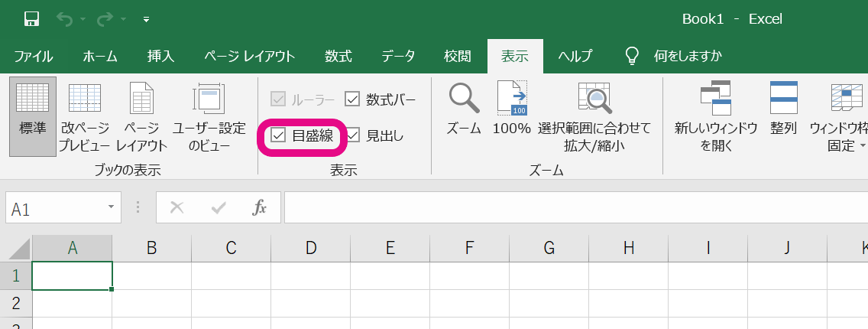Image resolution: width=868 pixels, height=329 pixels.
Task: Switch to 改ページプレビュー view
Action: (85, 116)
